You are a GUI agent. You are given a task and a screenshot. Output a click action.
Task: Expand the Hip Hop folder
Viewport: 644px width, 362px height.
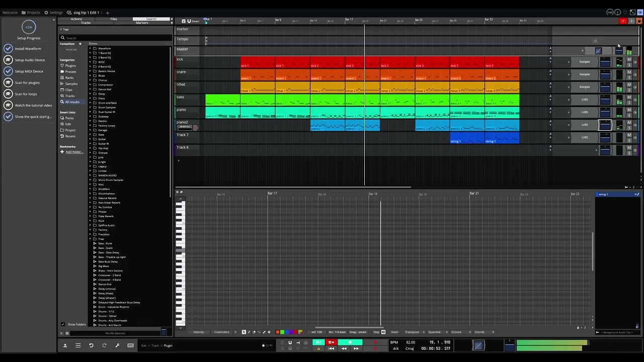91,148
